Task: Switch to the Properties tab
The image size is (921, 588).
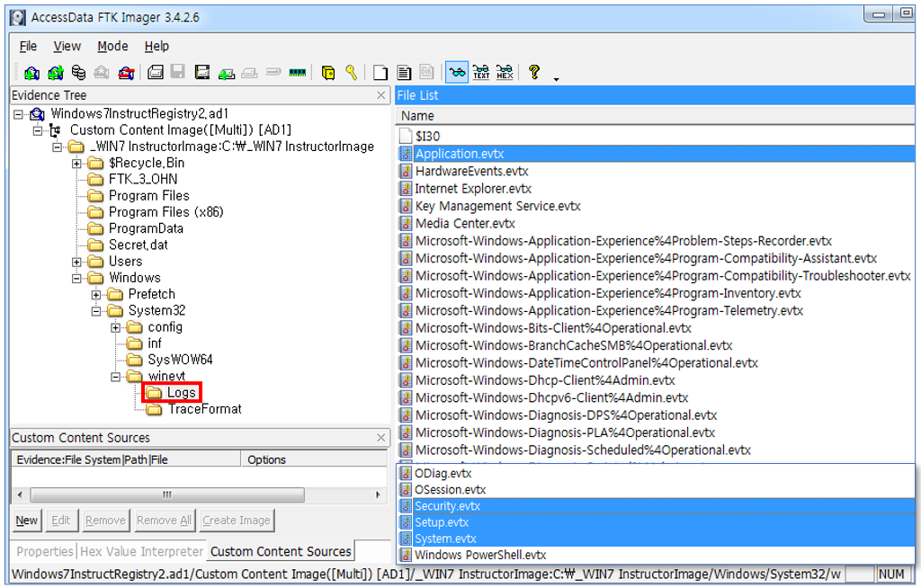Action: pyautogui.click(x=45, y=551)
